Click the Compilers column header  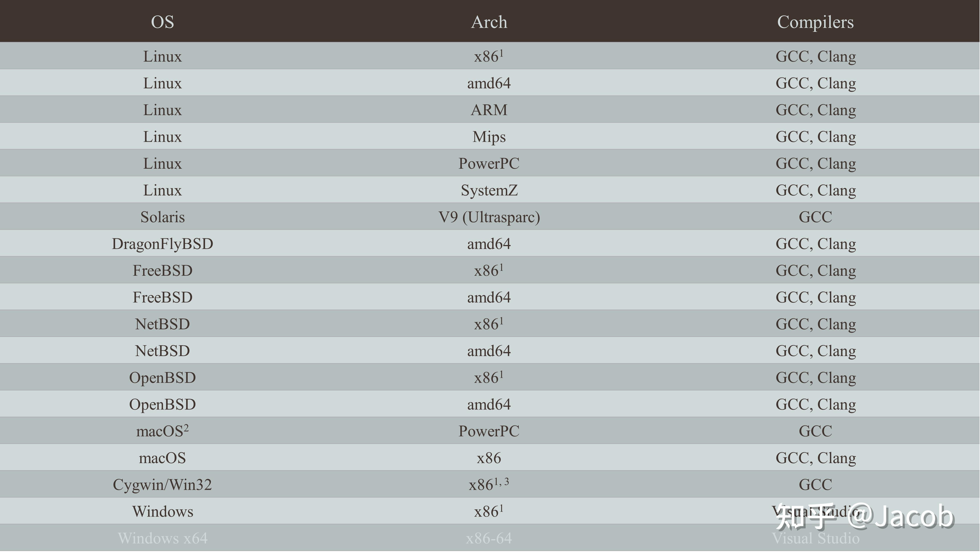[x=815, y=22]
